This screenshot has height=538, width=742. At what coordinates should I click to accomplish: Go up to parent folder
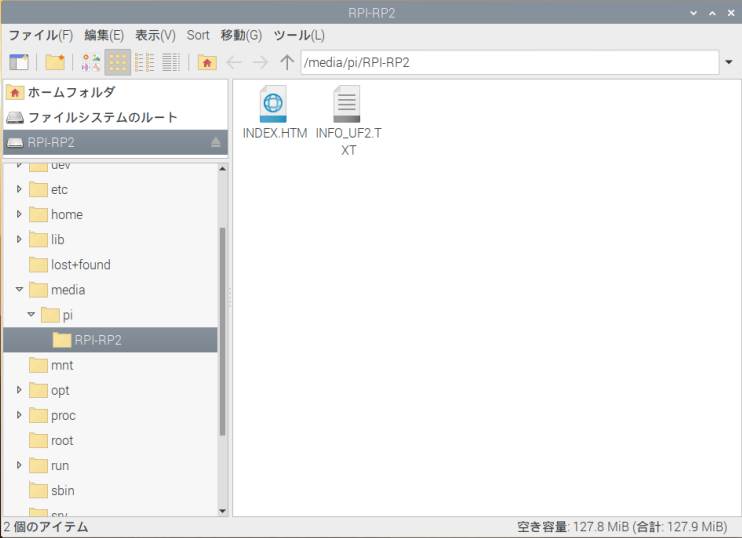(x=286, y=62)
